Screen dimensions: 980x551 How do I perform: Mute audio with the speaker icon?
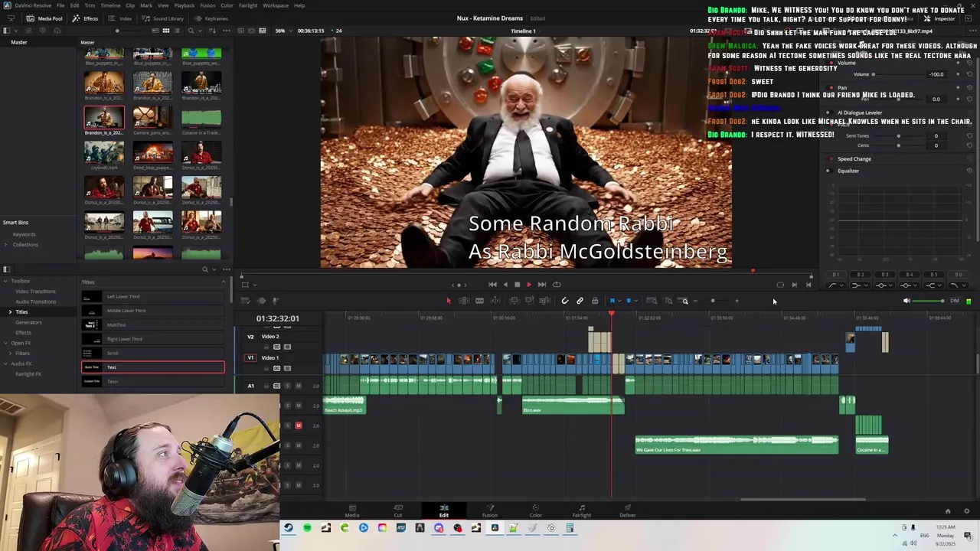907,301
